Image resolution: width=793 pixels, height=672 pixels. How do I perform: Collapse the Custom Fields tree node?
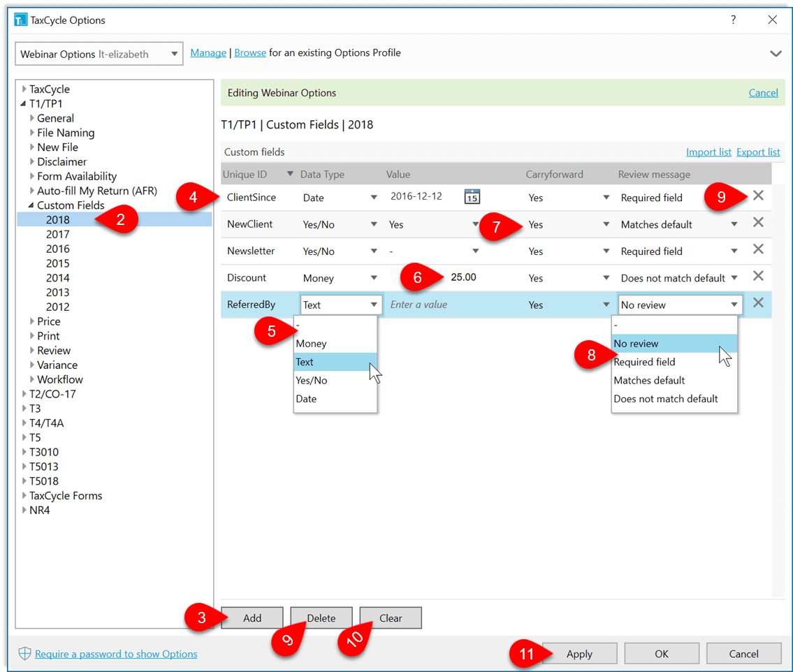(31, 205)
